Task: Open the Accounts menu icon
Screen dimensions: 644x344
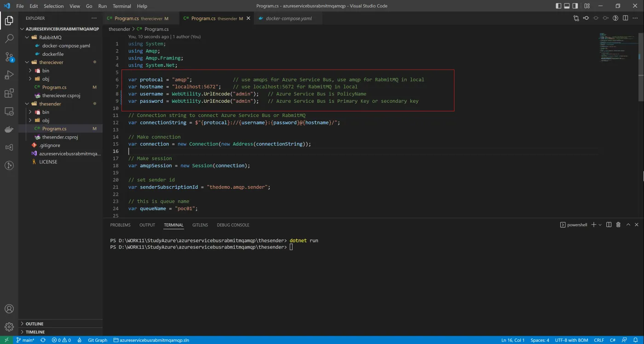Action: tap(9, 309)
